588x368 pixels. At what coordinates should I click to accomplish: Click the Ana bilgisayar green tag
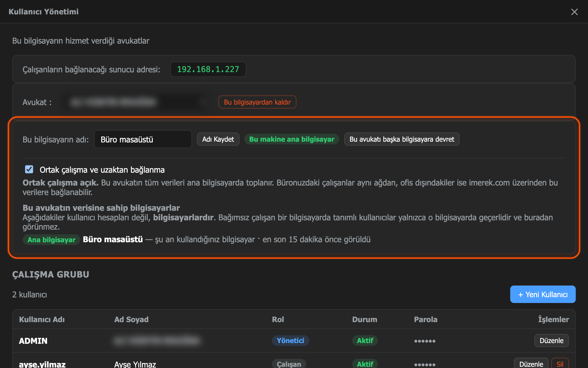(x=51, y=240)
